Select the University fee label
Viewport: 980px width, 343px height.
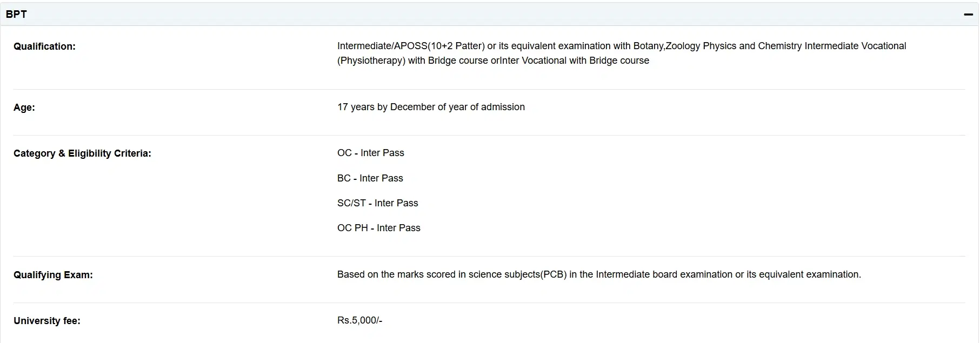point(47,321)
